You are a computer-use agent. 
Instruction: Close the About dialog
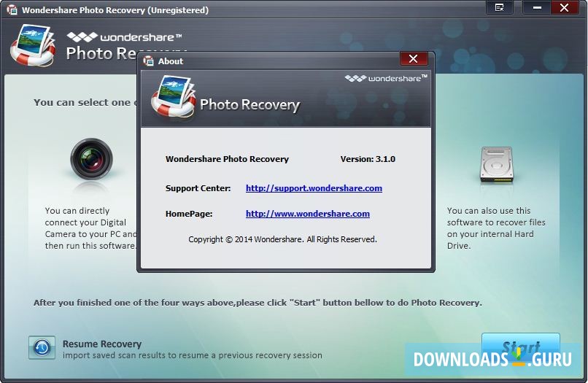pyautogui.click(x=413, y=59)
